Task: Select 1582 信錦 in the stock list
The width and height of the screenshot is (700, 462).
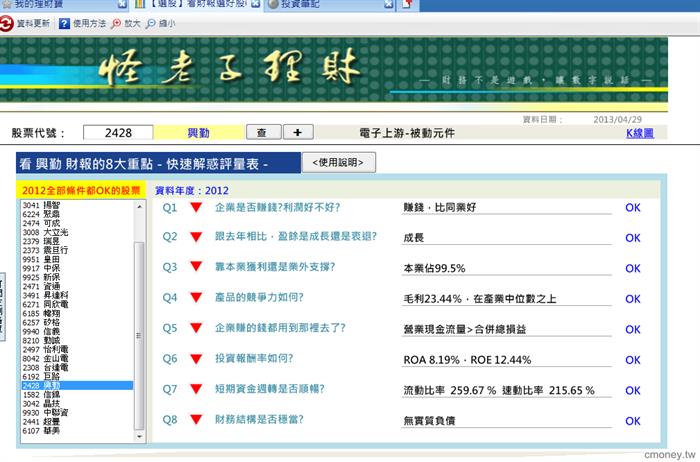Action: [78, 395]
